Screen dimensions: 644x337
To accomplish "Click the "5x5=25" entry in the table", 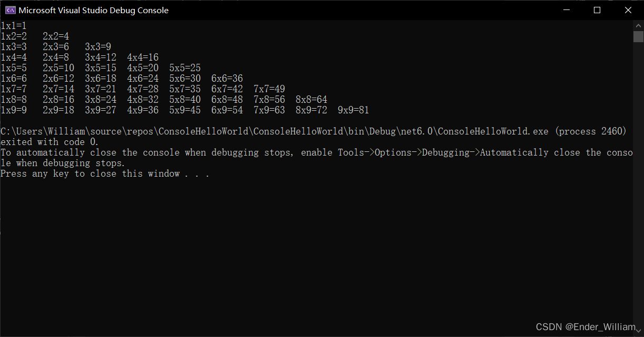I will 184,68.
